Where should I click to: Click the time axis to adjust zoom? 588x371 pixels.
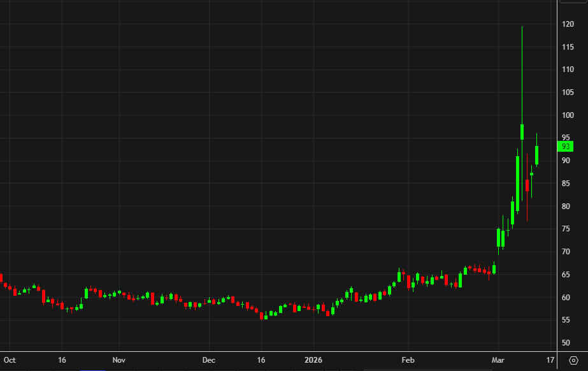tap(287, 360)
